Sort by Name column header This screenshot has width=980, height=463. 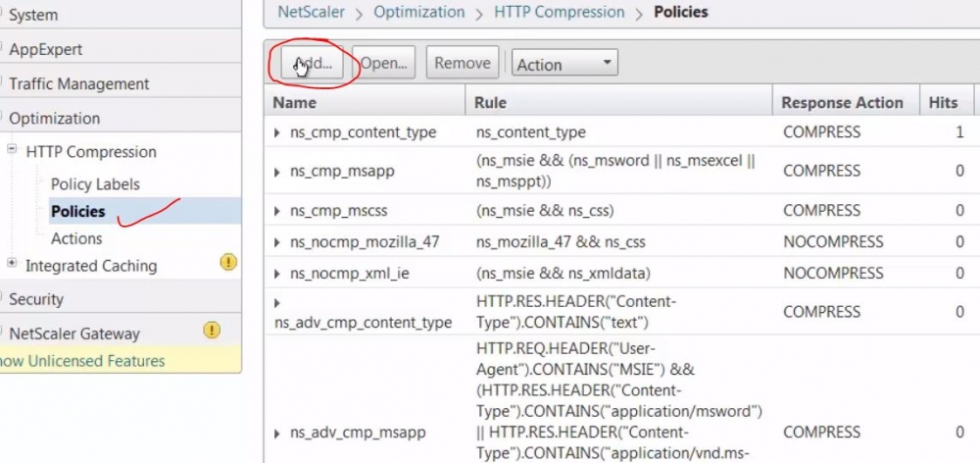coord(365,102)
